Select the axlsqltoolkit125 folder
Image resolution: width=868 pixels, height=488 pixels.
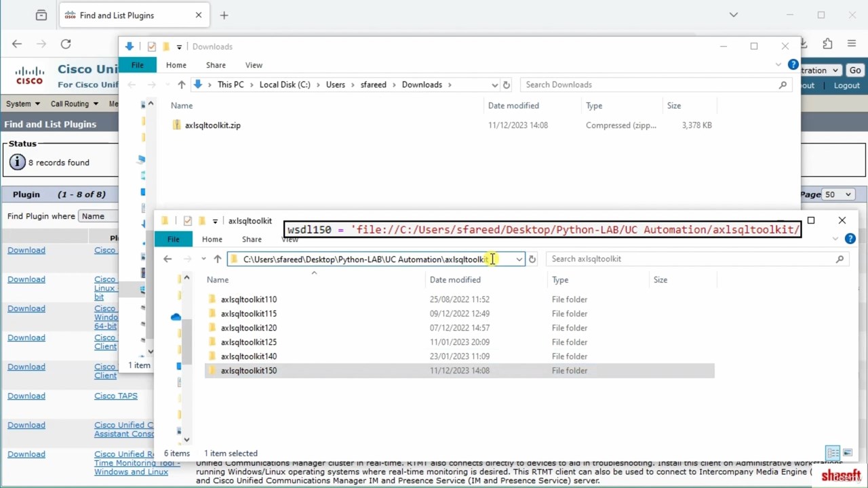tap(249, 342)
